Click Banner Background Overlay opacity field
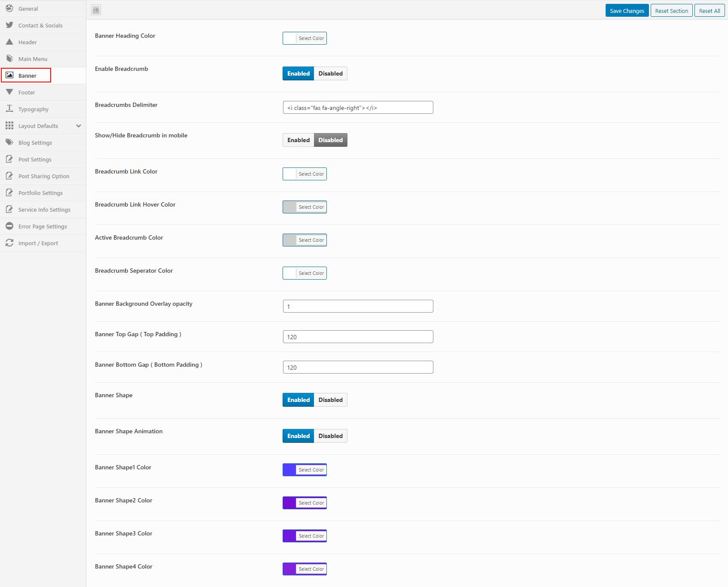Screen dimensions: 728x587 pos(358,306)
